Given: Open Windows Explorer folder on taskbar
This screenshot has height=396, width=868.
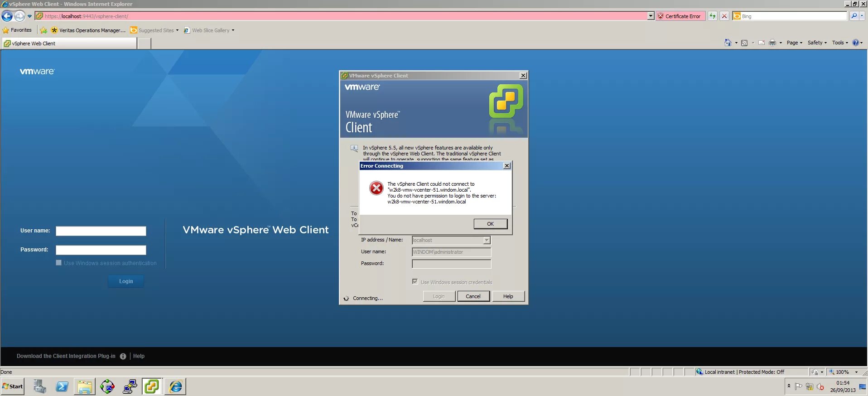Looking at the screenshot, I should click(x=85, y=386).
